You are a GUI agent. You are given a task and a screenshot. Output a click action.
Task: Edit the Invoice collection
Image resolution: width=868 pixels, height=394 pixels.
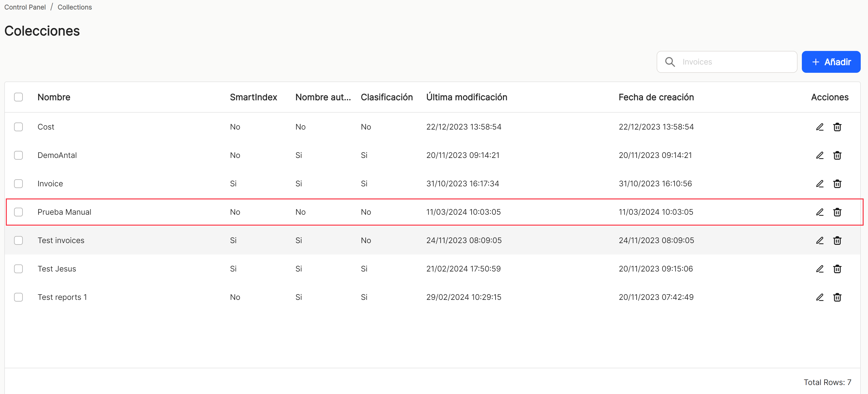(820, 183)
